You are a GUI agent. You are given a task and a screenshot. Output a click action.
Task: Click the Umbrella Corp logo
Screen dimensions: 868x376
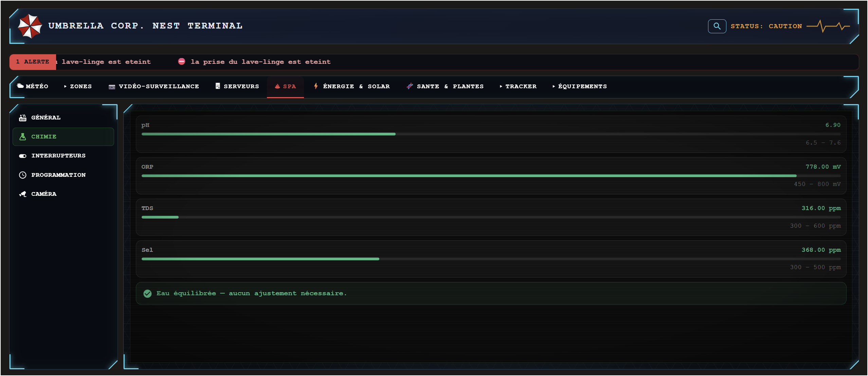pyautogui.click(x=30, y=26)
